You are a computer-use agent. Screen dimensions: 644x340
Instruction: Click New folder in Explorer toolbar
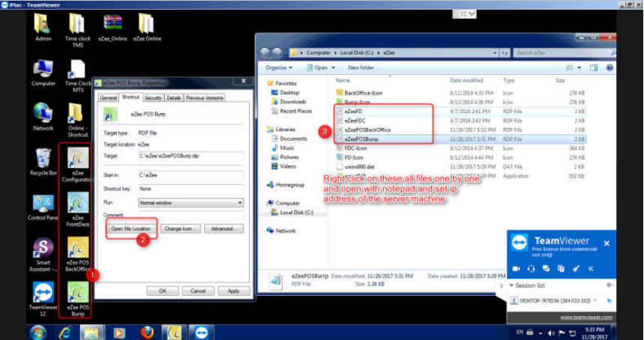click(x=361, y=67)
